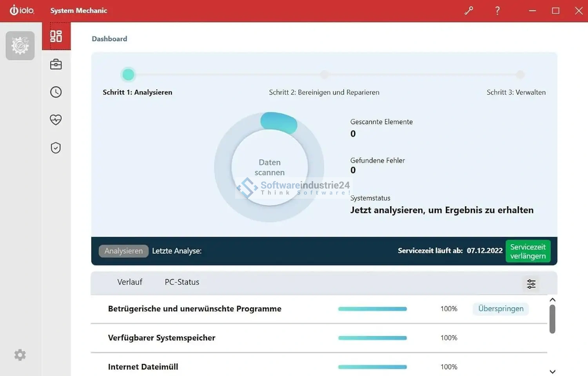588x376 pixels.
Task: Click the Analysieren button
Action: click(x=123, y=251)
